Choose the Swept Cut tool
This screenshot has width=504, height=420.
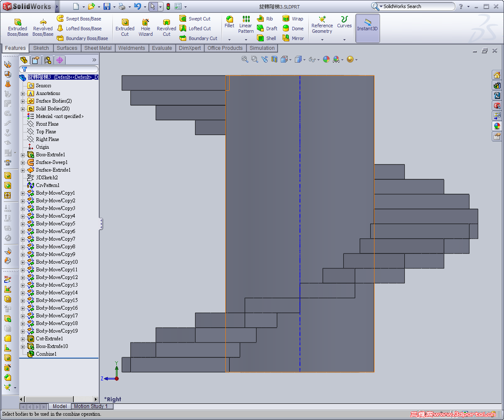coord(195,19)
